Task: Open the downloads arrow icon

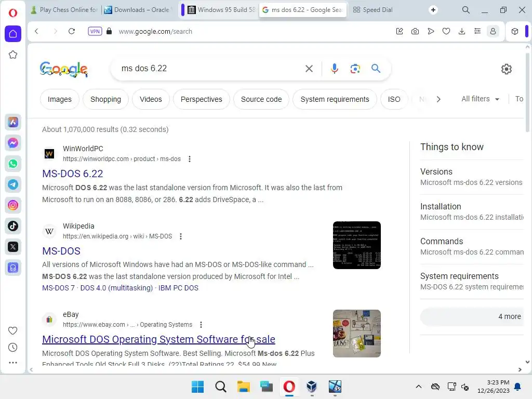Action: 462,31
